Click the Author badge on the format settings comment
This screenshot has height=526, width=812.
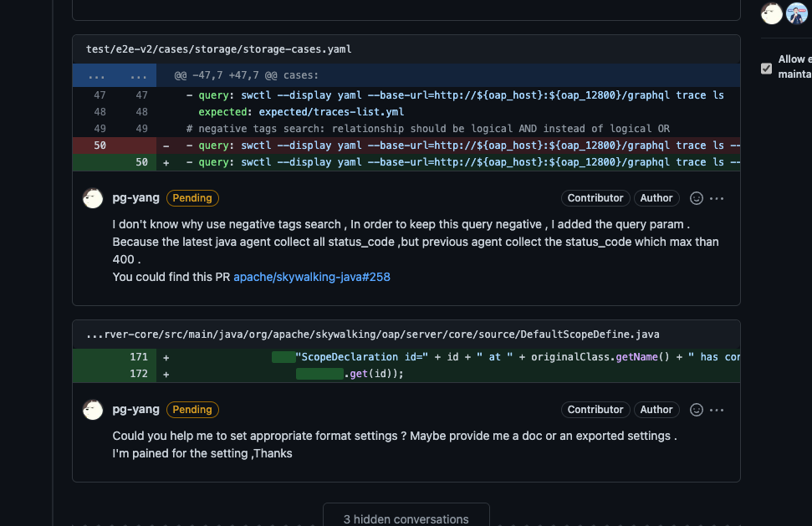click(656, 410)
